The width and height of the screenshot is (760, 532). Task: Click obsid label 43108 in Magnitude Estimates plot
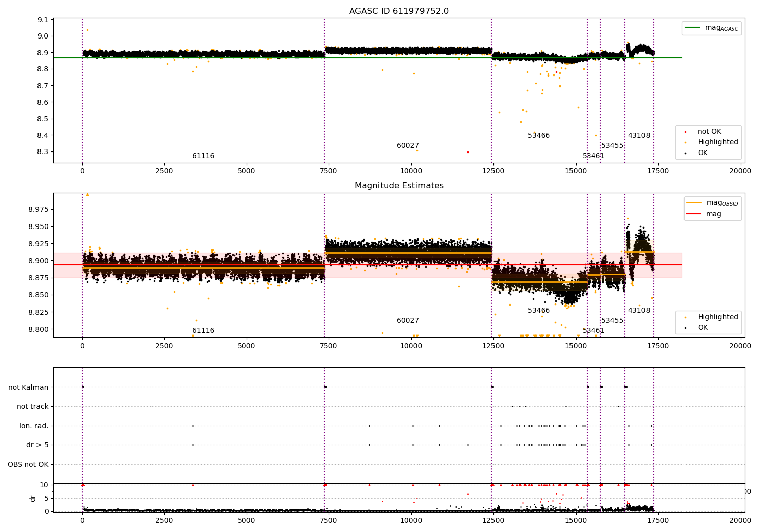639,311
